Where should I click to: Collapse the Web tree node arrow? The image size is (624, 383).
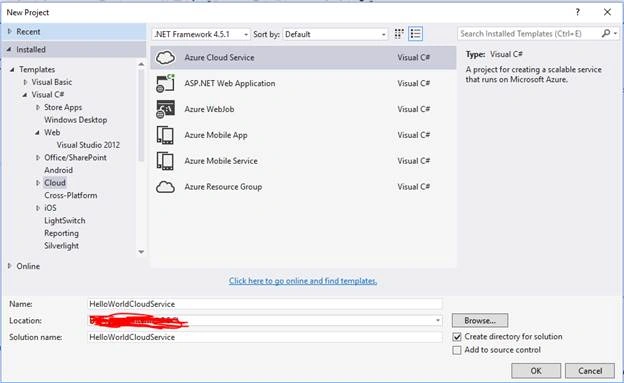tap(37, 133)
